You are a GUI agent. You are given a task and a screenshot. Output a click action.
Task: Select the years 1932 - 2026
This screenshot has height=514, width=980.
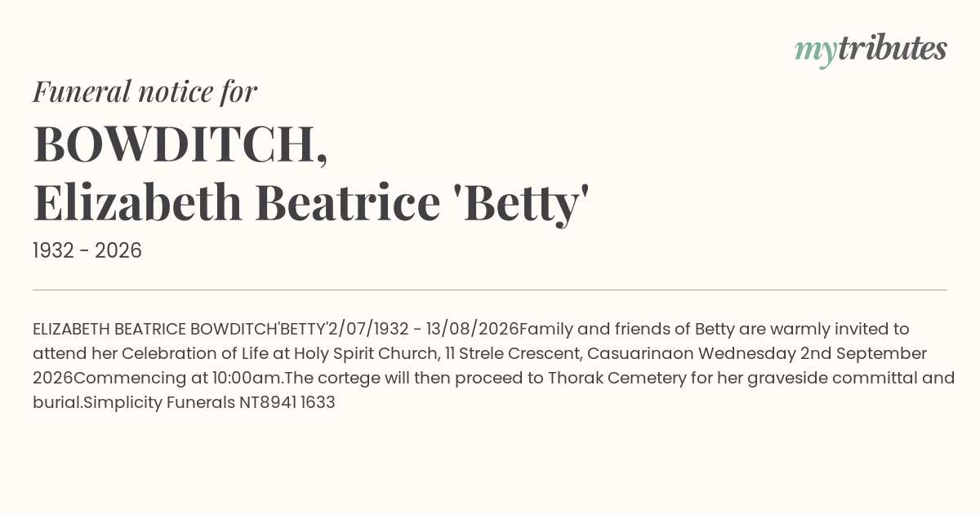[87, 250]
